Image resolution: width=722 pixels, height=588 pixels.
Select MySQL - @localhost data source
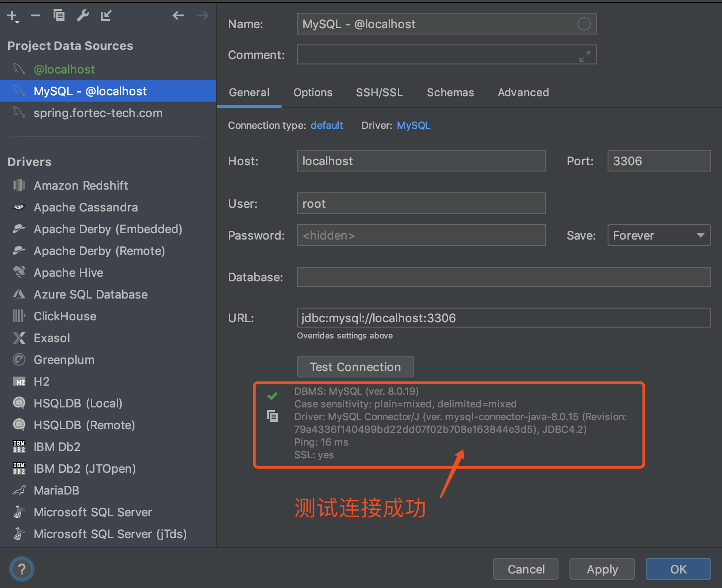pos(108,91)
